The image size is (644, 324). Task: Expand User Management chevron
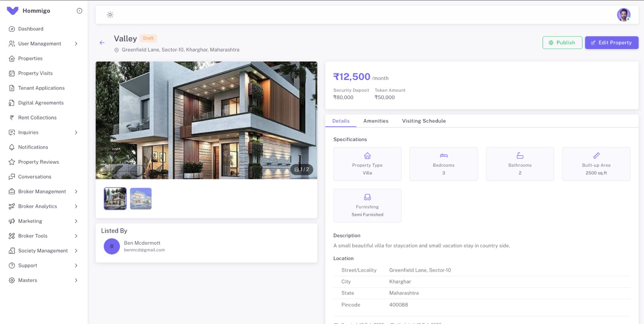(x=76, y=44)
